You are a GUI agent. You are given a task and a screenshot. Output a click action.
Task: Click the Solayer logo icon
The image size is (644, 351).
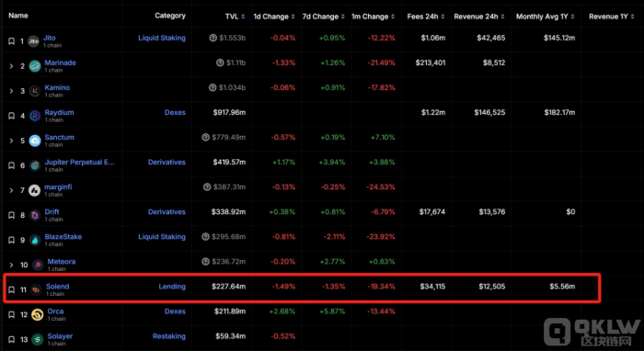[x=38, y=340]
